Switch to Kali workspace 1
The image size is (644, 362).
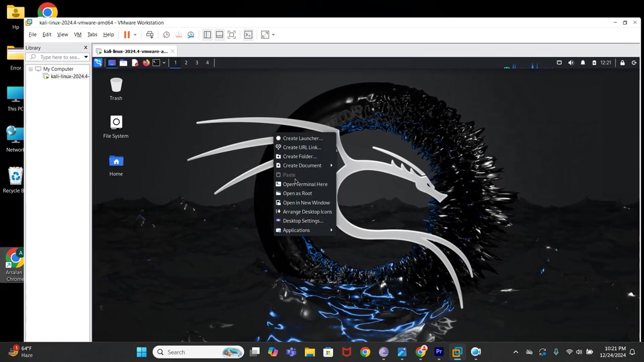(175, 63)
